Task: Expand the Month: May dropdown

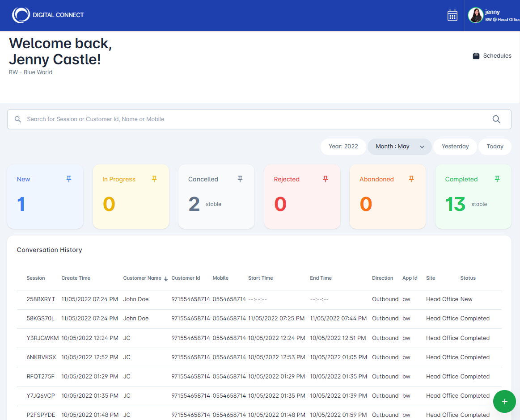Action: (399, 147)
